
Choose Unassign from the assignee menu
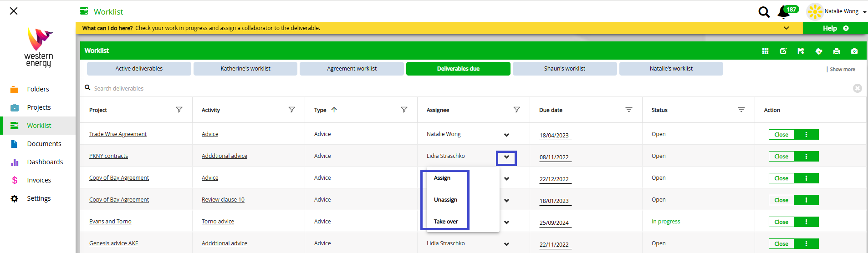pyautogui.click(x=445, y=200)
